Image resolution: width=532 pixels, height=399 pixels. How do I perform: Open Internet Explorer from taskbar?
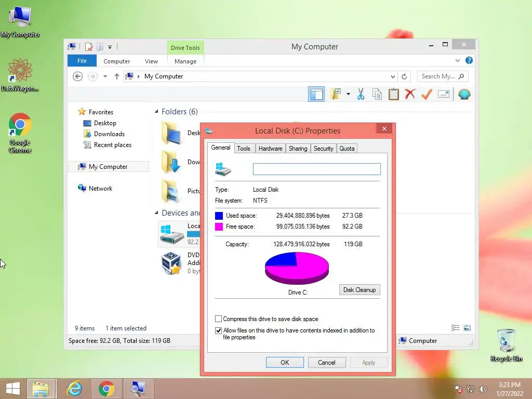tap(74, 389)
